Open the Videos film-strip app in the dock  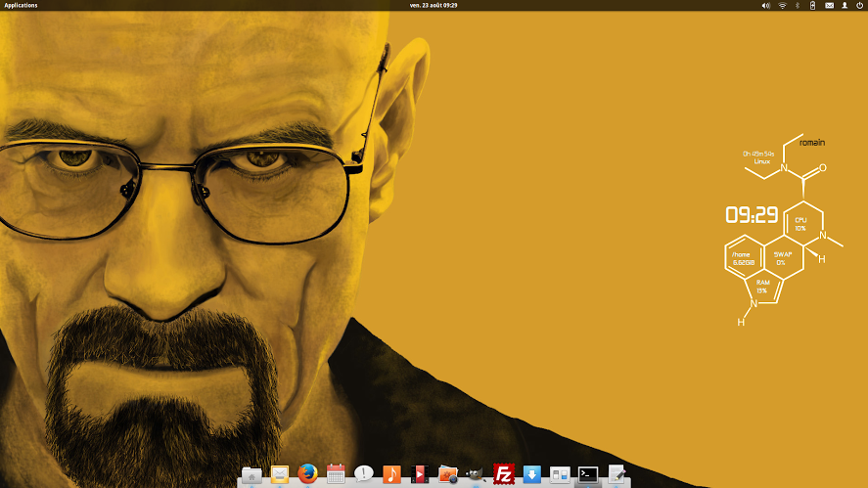420,474
